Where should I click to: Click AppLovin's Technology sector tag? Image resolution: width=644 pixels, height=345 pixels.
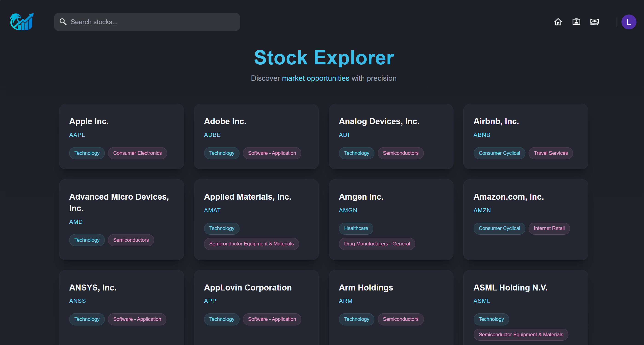(222, 319)
